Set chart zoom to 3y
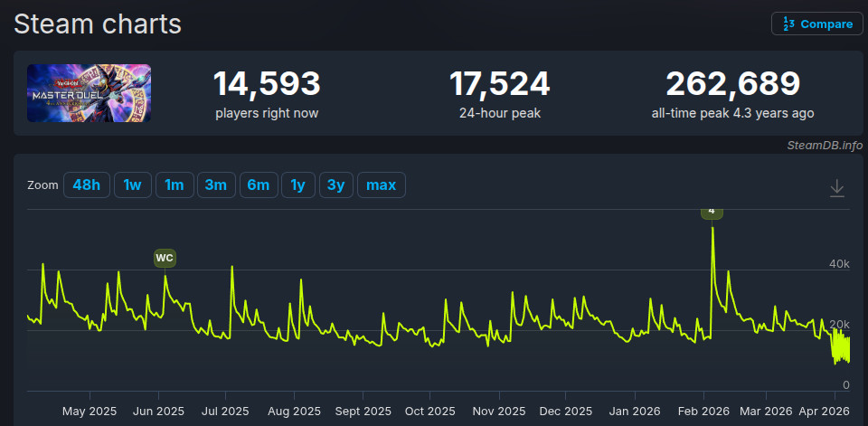Screen dimensions: 868x426 pyautogui.click(x=336, y=185)
